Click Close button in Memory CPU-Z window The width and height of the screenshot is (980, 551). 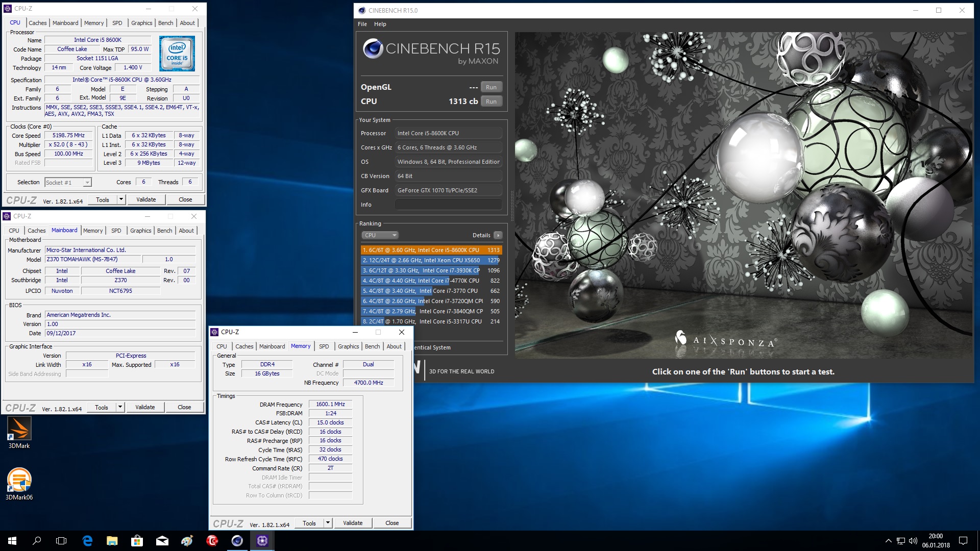coord(392,523)
